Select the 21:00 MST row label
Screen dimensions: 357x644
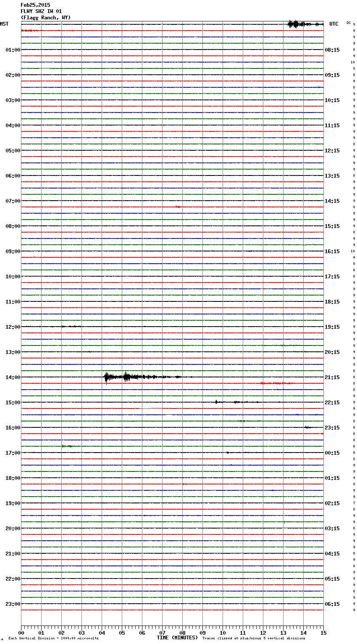13,554
